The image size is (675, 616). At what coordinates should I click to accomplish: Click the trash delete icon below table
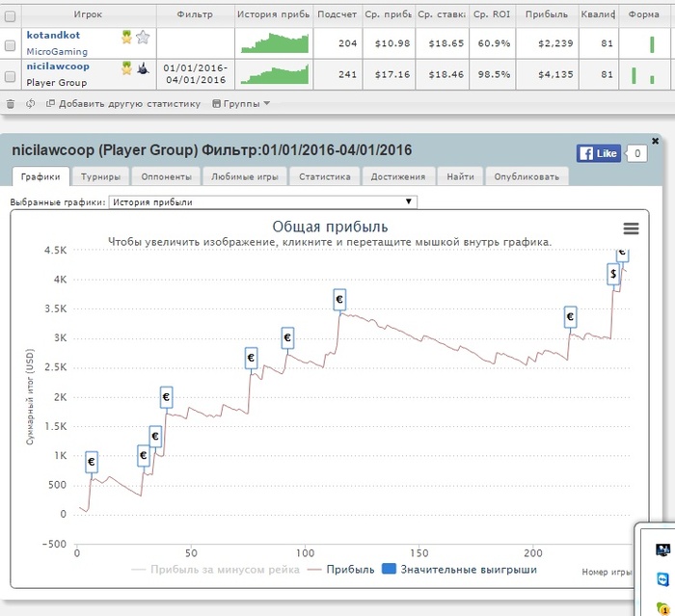[11, 104]
